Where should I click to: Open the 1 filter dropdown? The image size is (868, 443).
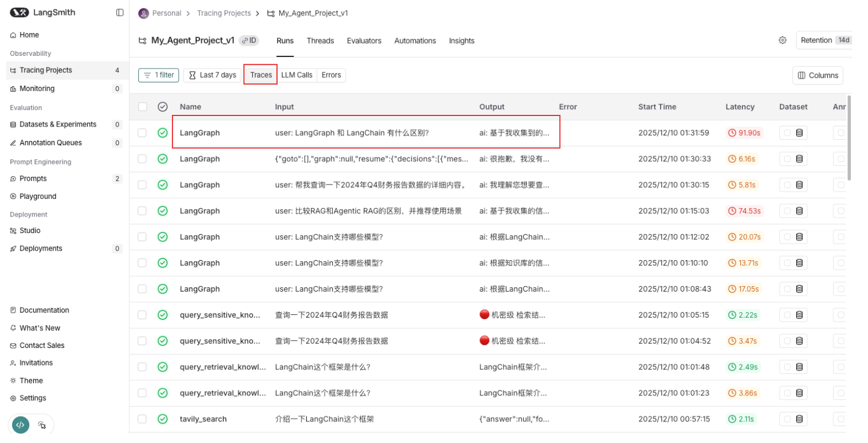pyautogui.click(x=159, y=75)
